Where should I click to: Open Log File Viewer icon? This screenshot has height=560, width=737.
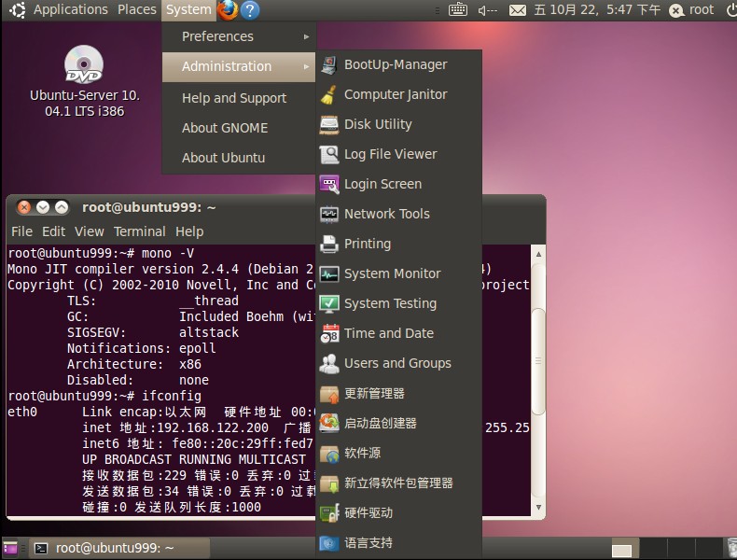[329, 154]
